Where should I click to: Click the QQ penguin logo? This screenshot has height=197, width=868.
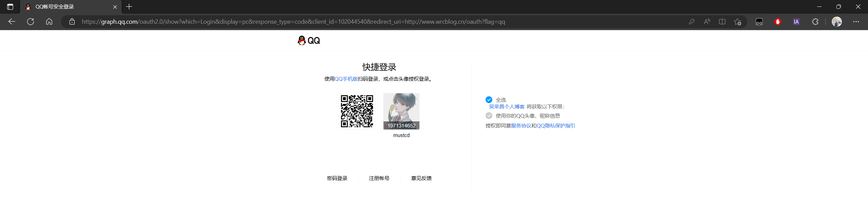(x=309, y=41)
